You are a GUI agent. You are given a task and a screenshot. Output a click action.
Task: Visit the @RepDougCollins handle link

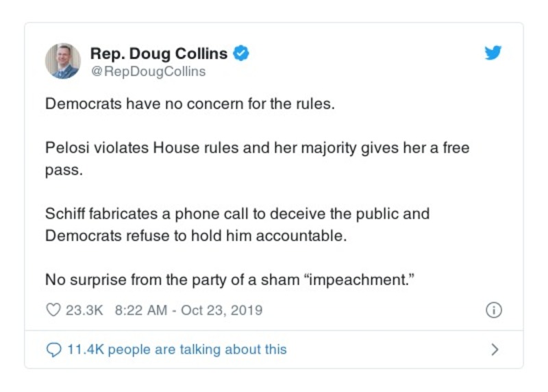tap(148, 71)
